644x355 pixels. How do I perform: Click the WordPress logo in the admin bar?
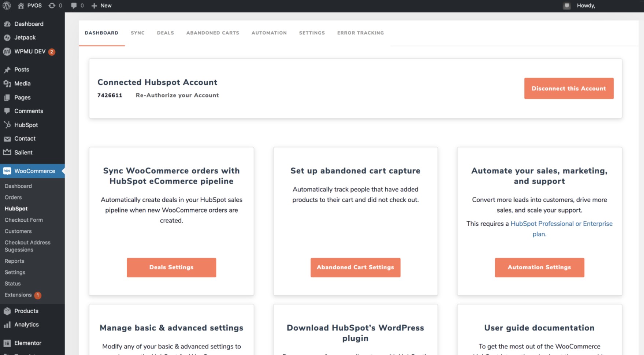7,5
